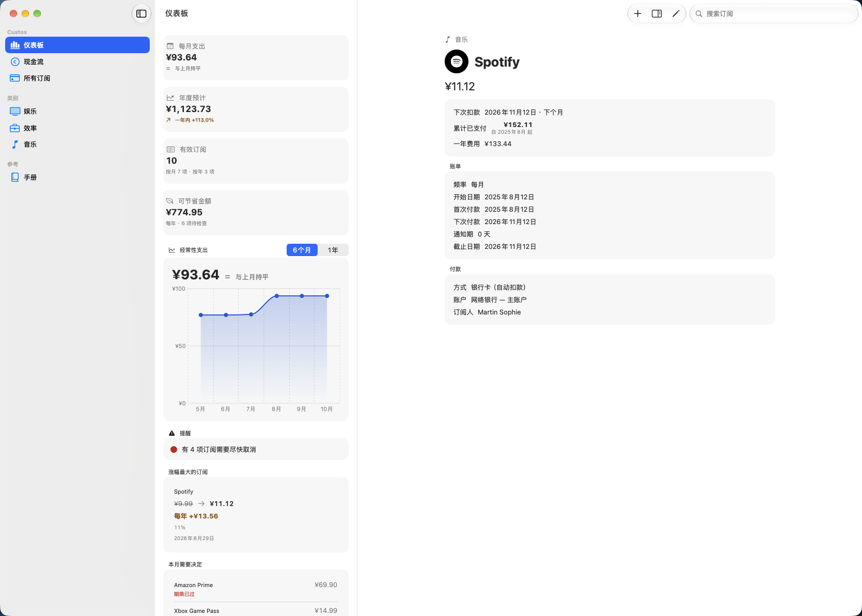Open the reminder about 4 subscriptions to cancel
Screen dimensions: 862x616
tap(256, 450)
